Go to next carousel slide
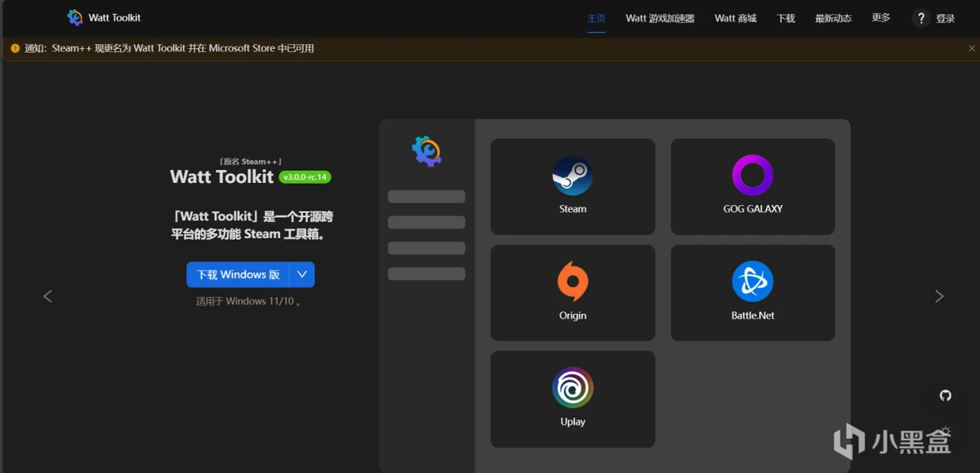The height and width of the screenshot is (473, 980). point(939,297)
